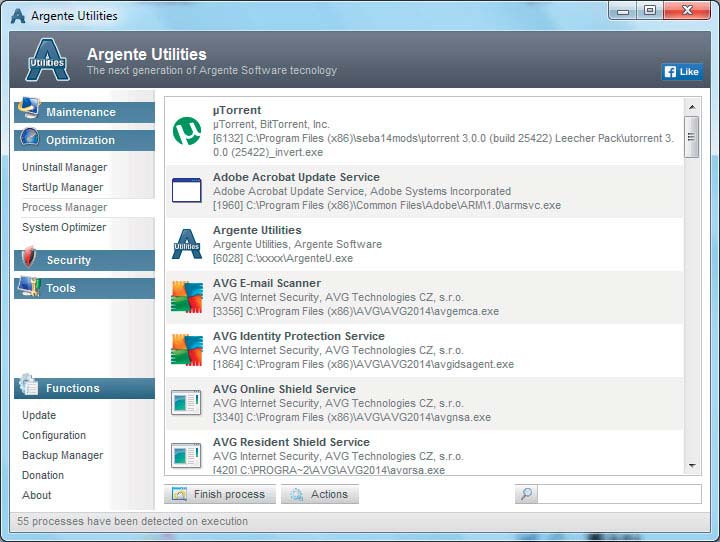Open the Donation page
Screen dimensions: 720x542
tap(43, 475)
